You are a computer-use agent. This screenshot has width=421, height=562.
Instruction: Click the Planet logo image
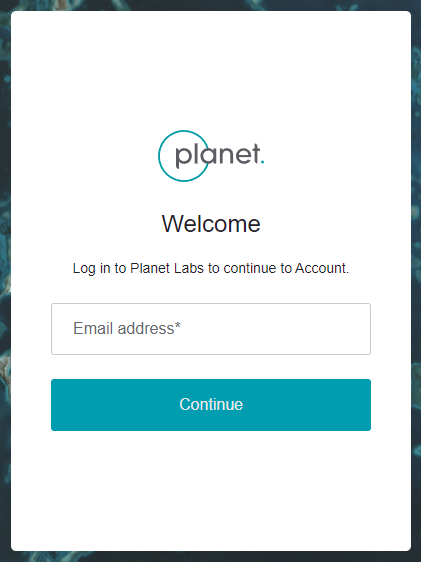pyautogui.click(x=211, y=156)
